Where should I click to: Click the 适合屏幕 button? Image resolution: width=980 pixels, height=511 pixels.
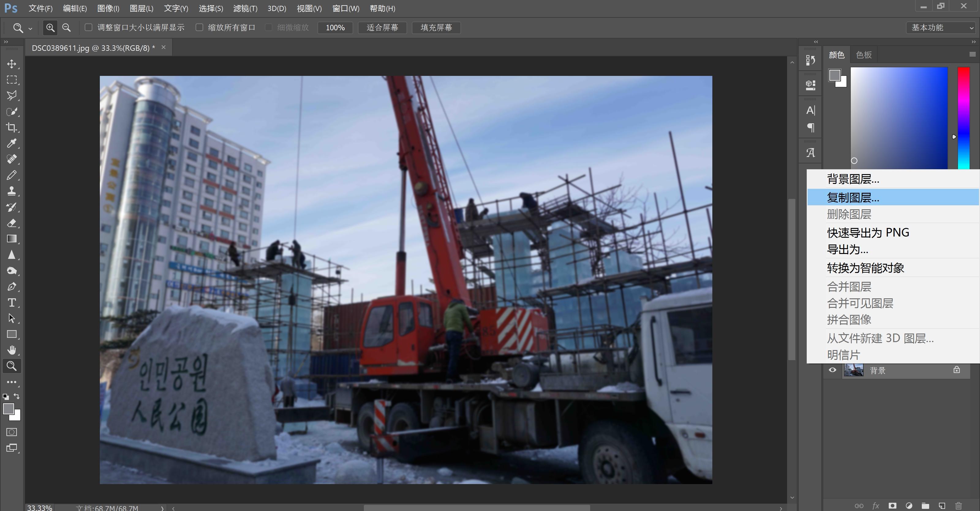point(382,28)
